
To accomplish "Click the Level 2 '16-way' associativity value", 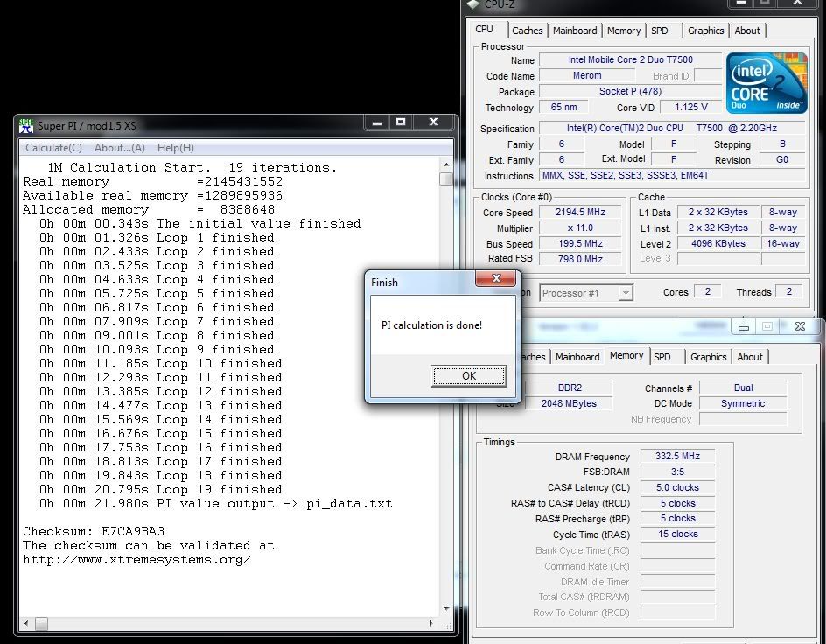I will click(783, 244).
